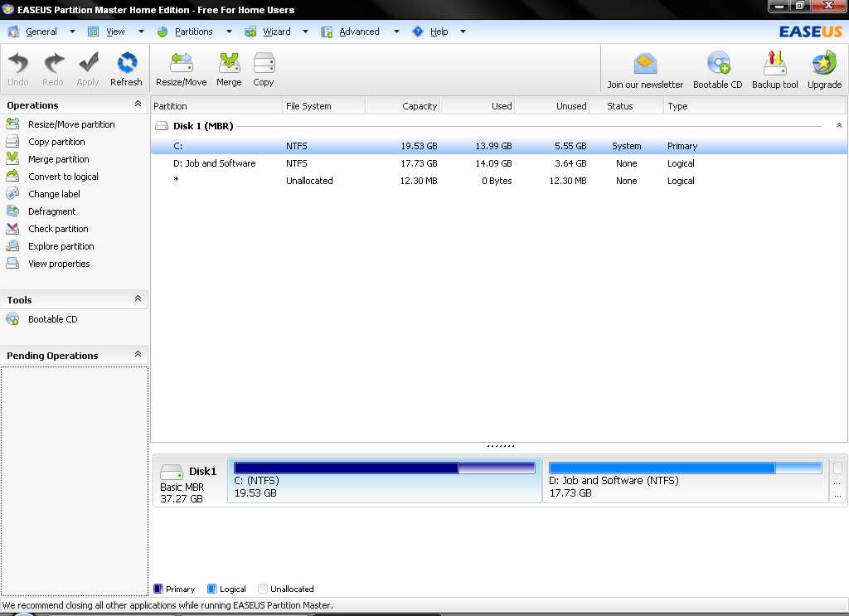Collapse the Operations panel
Image resolution: width=849 pixels, height=616 pixels.
click(x=138, y=104)
